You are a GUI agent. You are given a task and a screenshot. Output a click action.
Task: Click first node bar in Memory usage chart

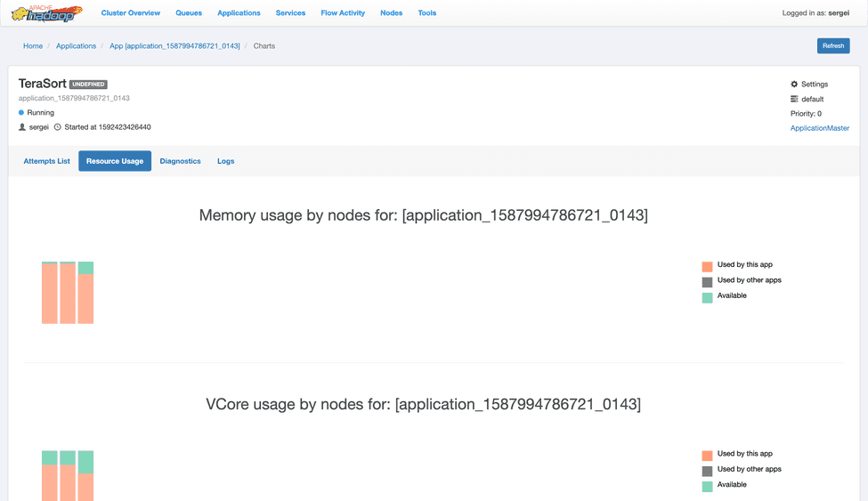(x=49, y=294)
